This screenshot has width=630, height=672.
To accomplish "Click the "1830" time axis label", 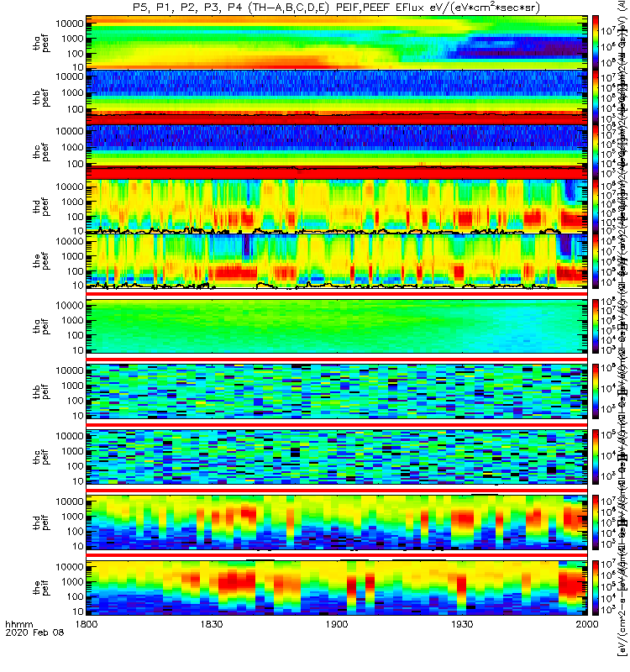I will 212,624.
